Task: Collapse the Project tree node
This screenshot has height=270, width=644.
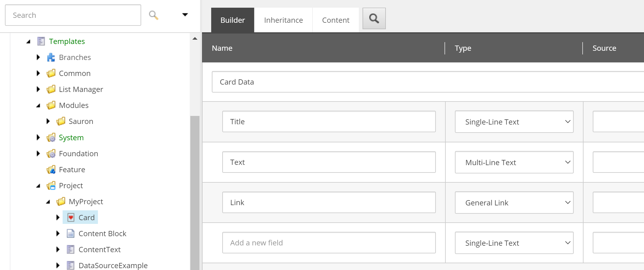Action: point(38,186)
